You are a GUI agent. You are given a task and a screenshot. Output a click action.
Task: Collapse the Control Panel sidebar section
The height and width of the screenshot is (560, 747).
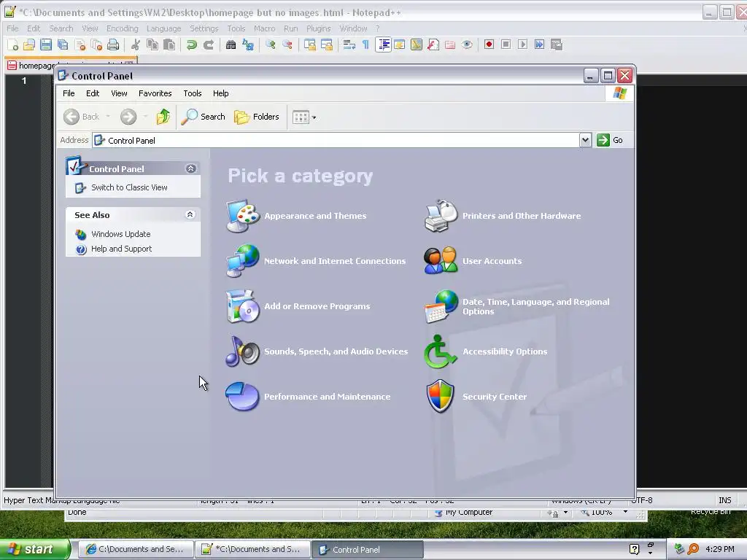(190, 168)
